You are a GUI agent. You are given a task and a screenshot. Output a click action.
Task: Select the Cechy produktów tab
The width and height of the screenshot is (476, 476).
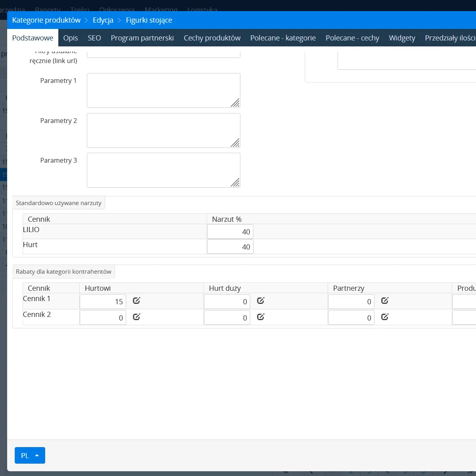(212, 38)
